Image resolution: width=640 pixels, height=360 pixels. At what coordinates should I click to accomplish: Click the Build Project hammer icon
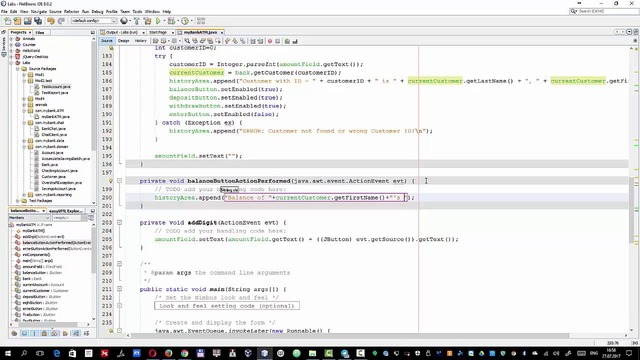click(x=137, y=21)
